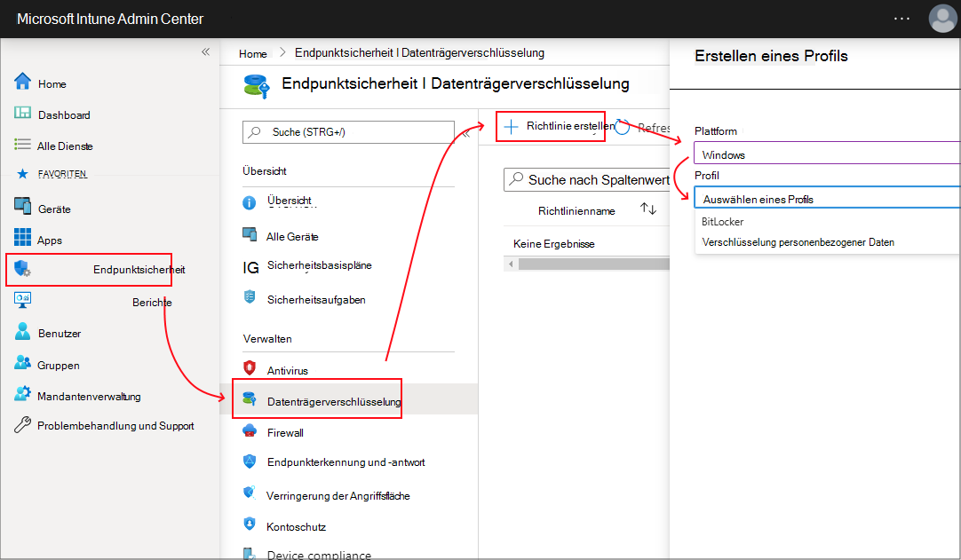This screenshot has height=560, width=961.
Task: Open the Geräte devices icon
Action: (23, 206)
